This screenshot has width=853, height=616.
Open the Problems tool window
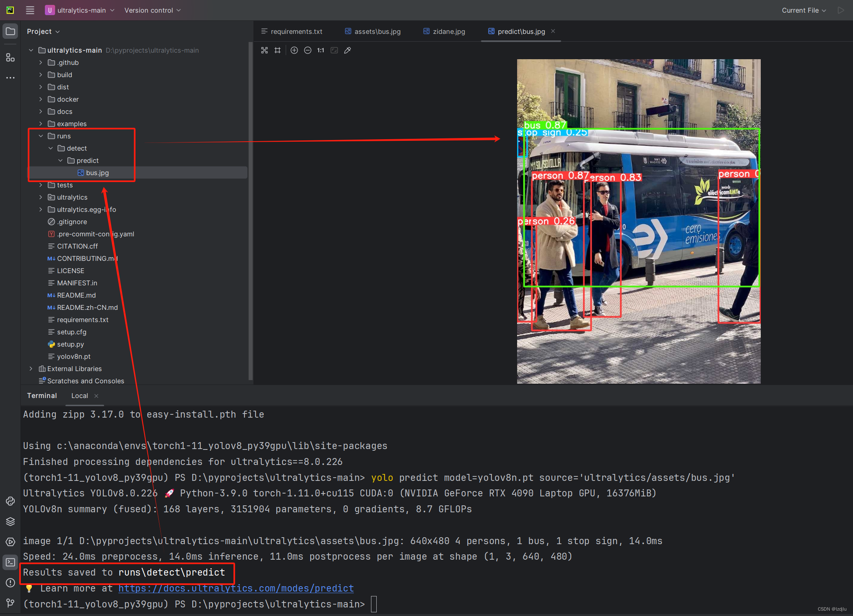(x=10, y=583)
